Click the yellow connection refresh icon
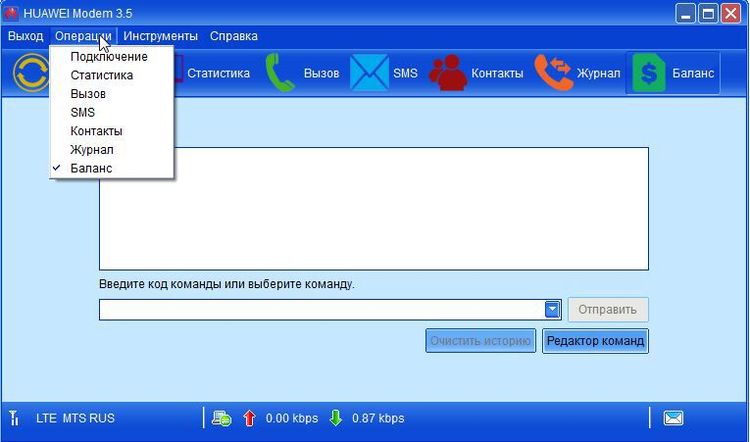The height and width of the screenshot is (442, 750). point(31,73)
